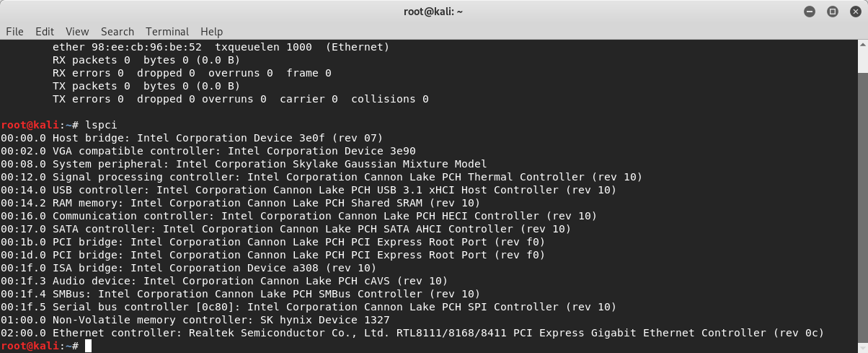Click the USB 3.1 xHCI controller line
This screenshot has height=353, width=868.
[309, 190]
